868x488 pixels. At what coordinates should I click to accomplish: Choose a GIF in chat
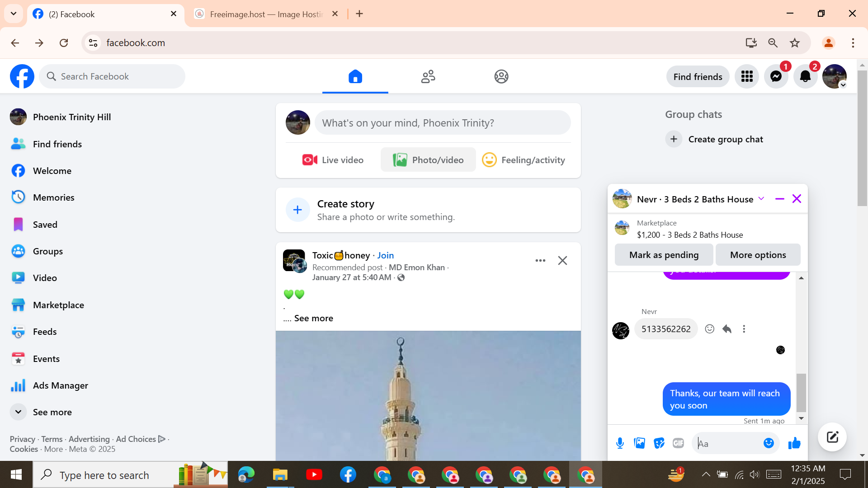point(679,443)
